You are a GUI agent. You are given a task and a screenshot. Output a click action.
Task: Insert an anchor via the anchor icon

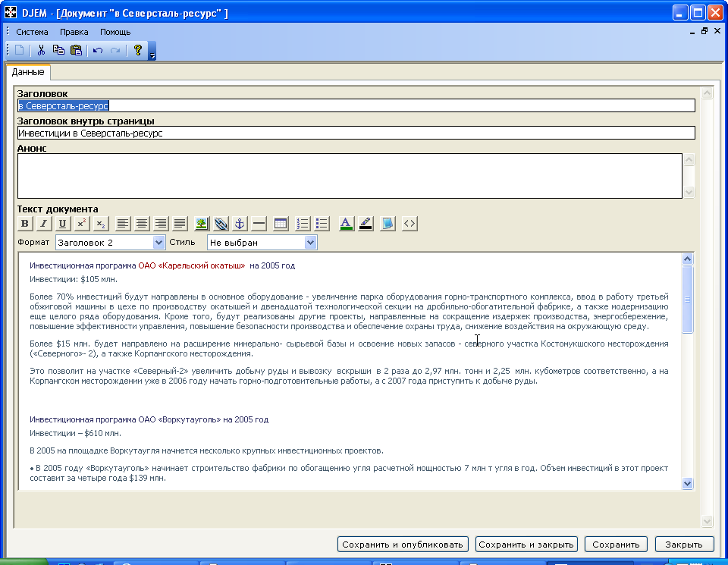coord(240,224)
